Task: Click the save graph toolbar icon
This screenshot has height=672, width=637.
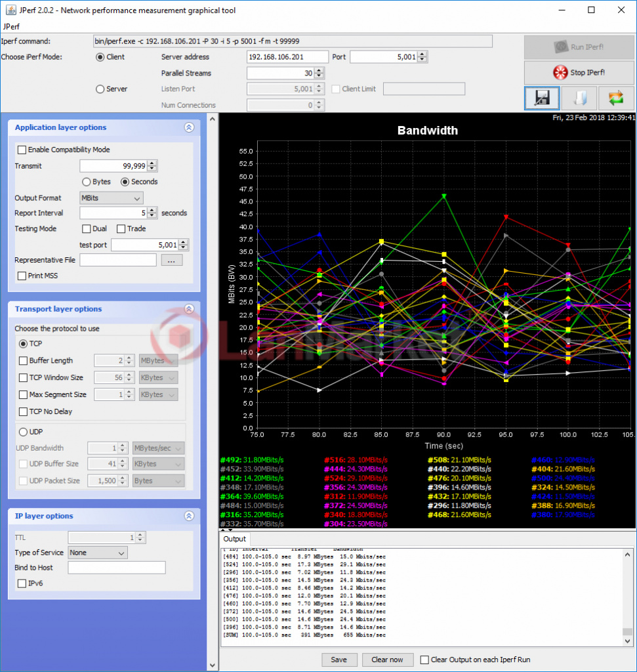Action: tap(542, 98)
